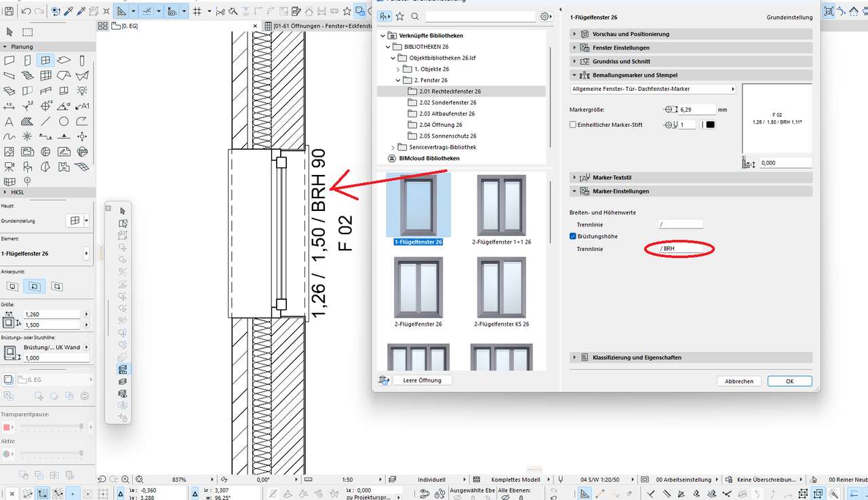The height and width of the screenshot is (500, 868).
Task: Select BIMcloud Bibliotheken in the tree
Action: (x=428, y=158)
